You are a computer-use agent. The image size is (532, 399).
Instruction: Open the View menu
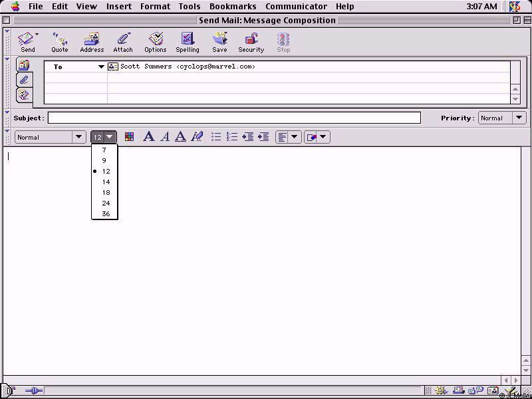click(x=86, y=7)
